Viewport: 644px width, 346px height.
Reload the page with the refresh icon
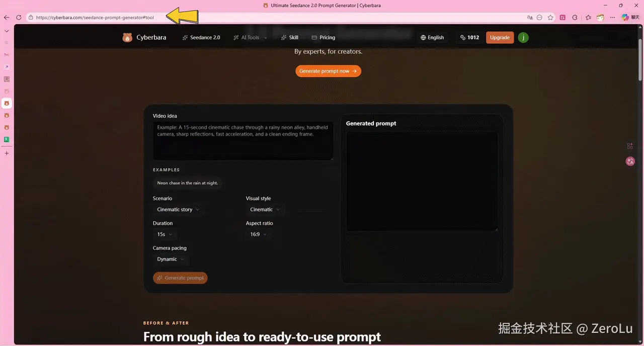coord(19,17)
